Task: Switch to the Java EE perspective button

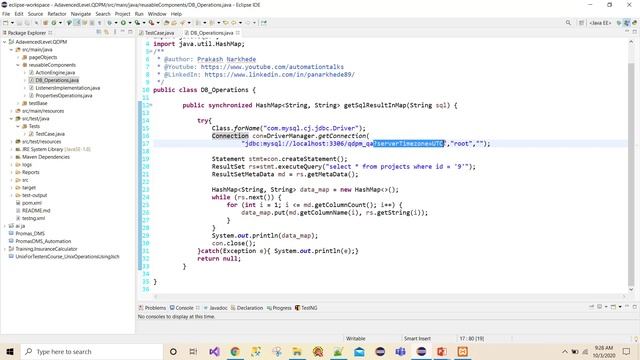Action: (x=600, y=23)
